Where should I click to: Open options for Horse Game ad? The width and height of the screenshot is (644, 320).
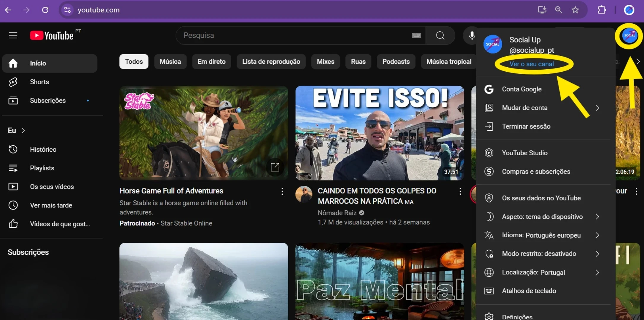[282, 191]
